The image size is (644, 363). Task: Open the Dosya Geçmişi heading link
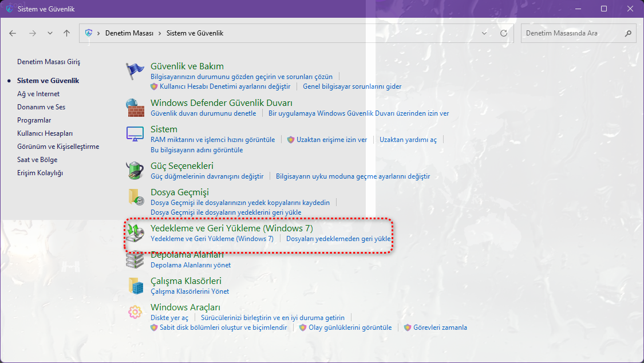(x=180, y=192)
